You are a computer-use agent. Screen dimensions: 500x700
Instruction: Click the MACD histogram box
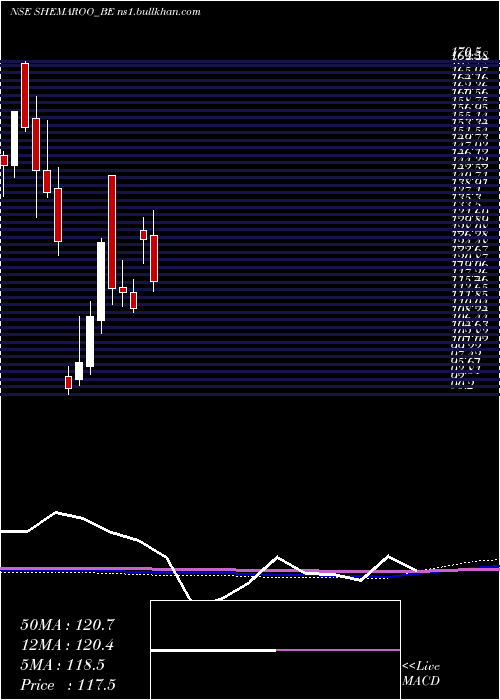click(x=275, y=650)
